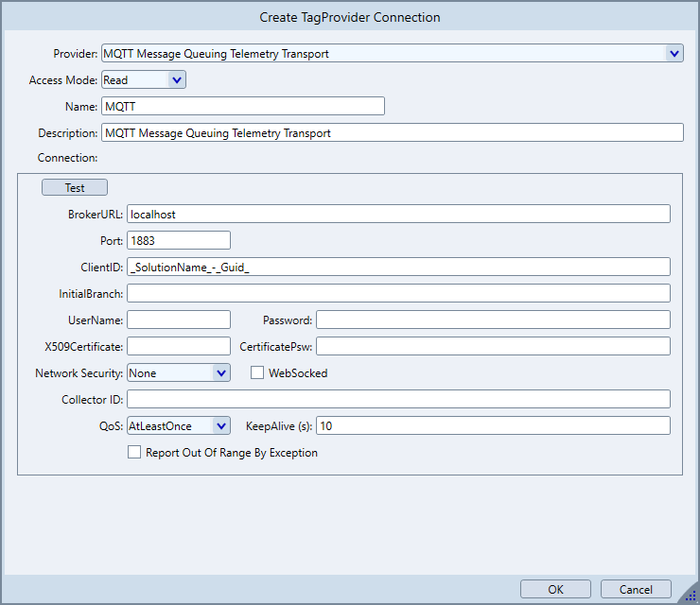
Task: Click the Test connection button
Action: (x=75, y=188)
